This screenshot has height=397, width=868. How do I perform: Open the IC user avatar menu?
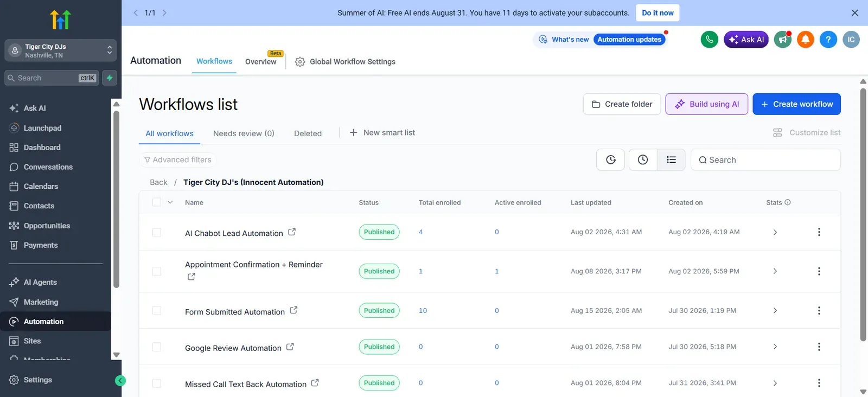(x=851, y=40)
